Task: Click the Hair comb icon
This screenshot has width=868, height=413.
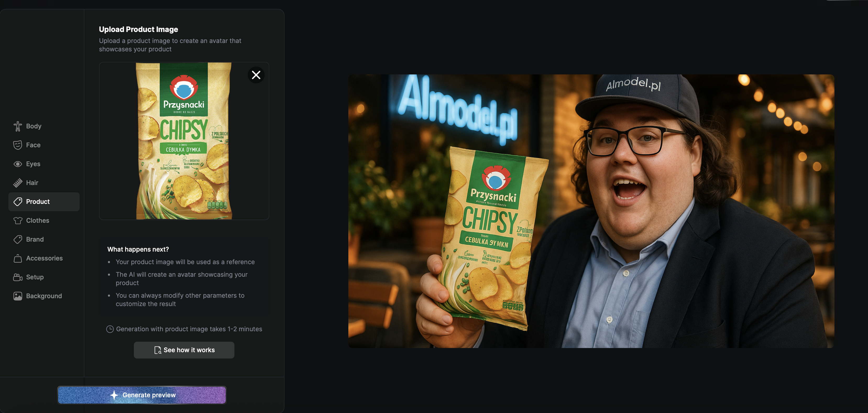Action: (x=18, y=183)
